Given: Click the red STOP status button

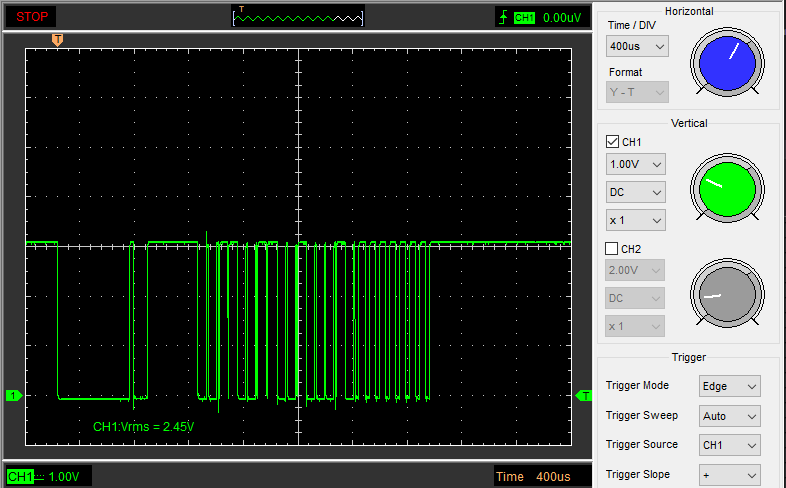Looking at the screenshot, I should click(x=32, y=16).
